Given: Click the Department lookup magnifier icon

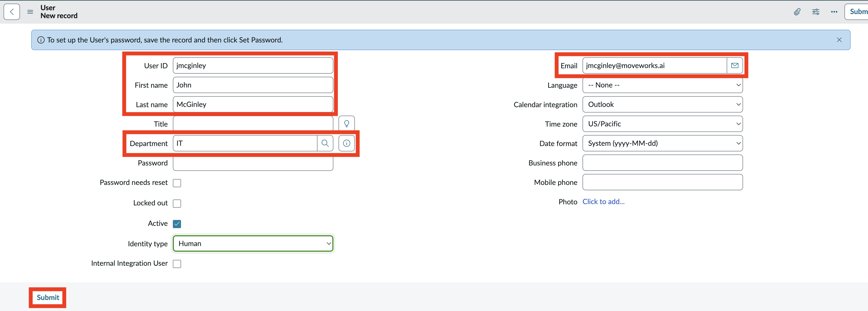Looking at the screenshot, I should [325, 143].
